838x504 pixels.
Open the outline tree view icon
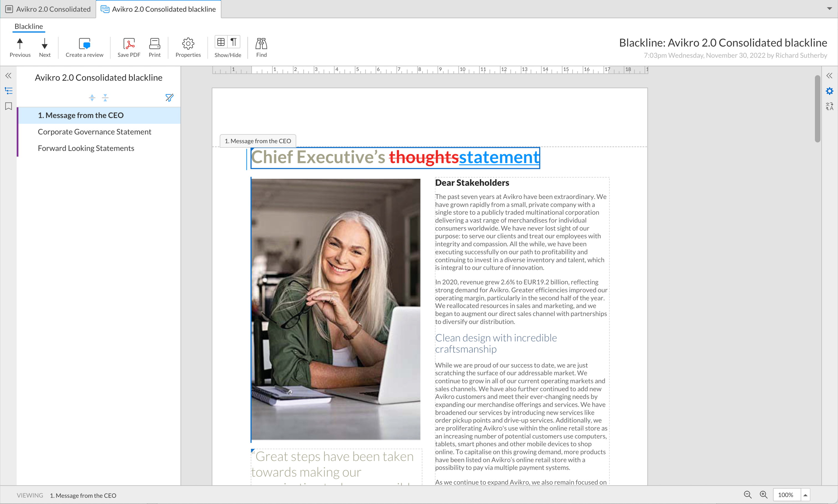tap(9, 91)
